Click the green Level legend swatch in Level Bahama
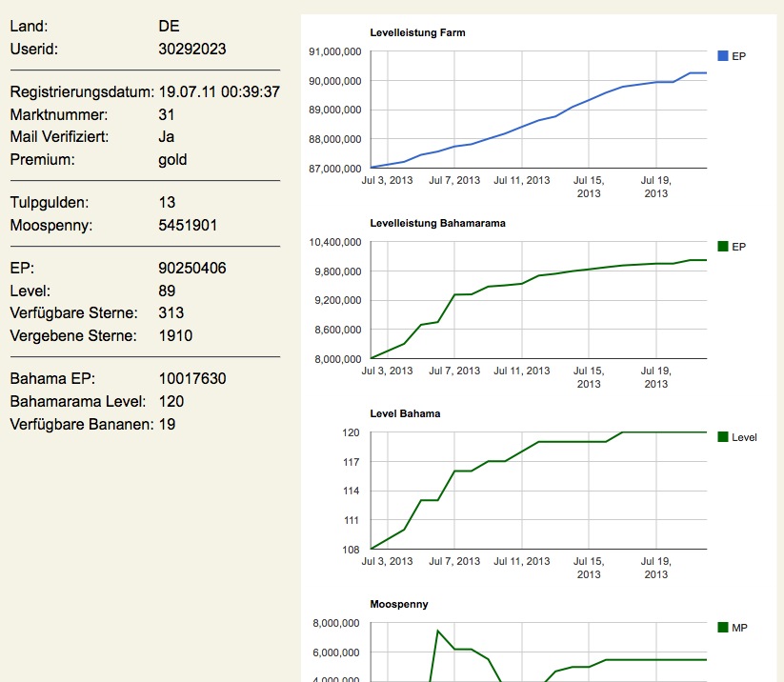The width and height of the screenshot is (784, 682). tap(722, 437)
